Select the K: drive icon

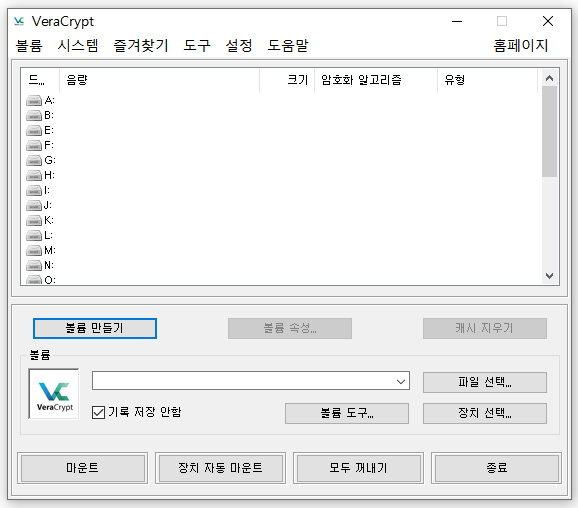click(x=34, y=220)
